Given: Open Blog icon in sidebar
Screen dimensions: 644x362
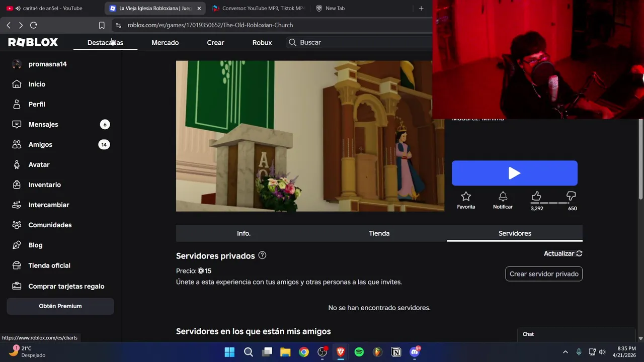Looking at the screenshot, I should (17, 245).
